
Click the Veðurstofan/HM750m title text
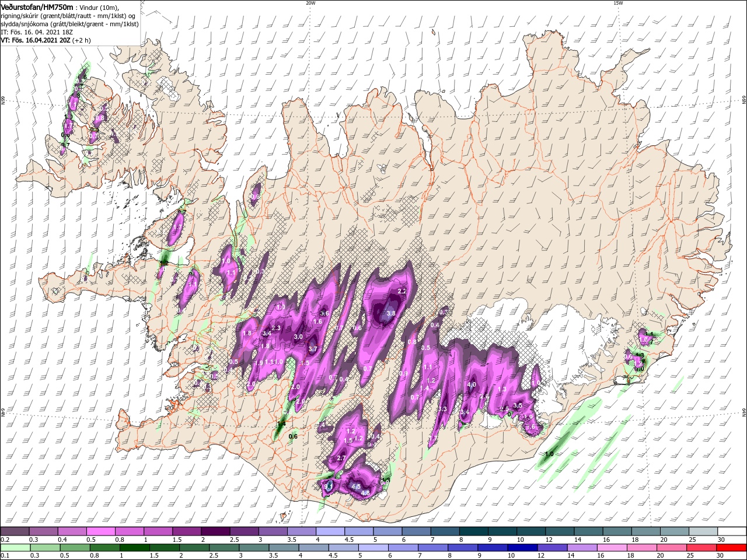point(37,6)
